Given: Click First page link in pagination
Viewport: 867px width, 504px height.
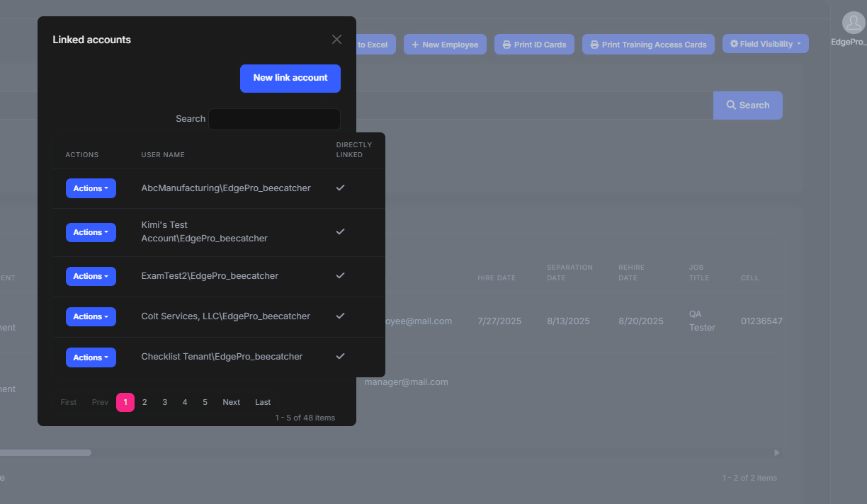Looking at the screenshot, I should (x=69, y=402).
